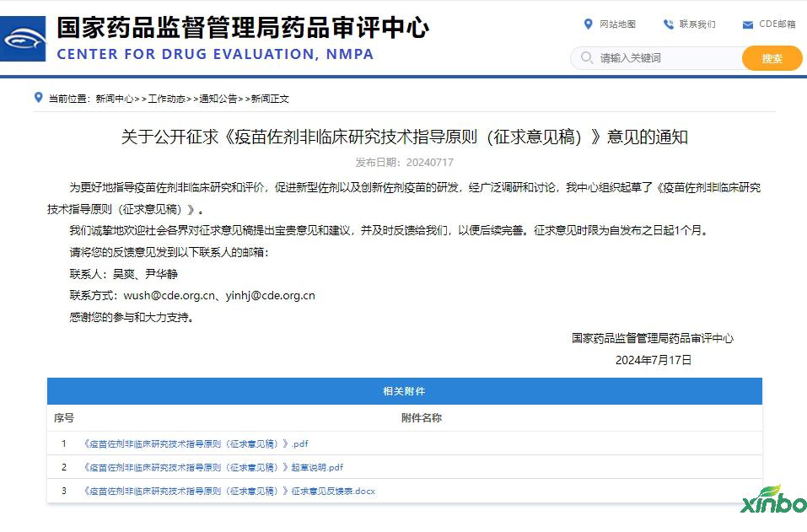Viewport: 807px width, 532px height.
Task: Click the 国家药品监督管理局药品审评中心 site title
Action: click(243, 28)
